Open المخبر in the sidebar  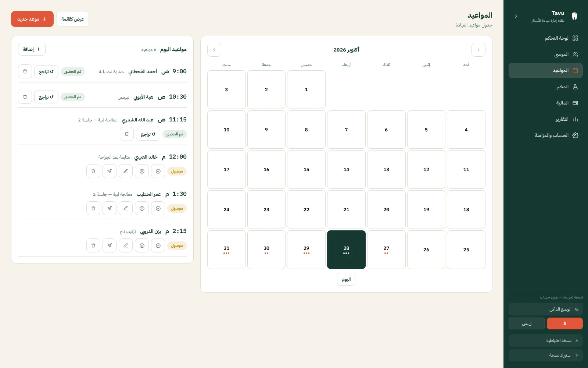[x=546, y=87]
